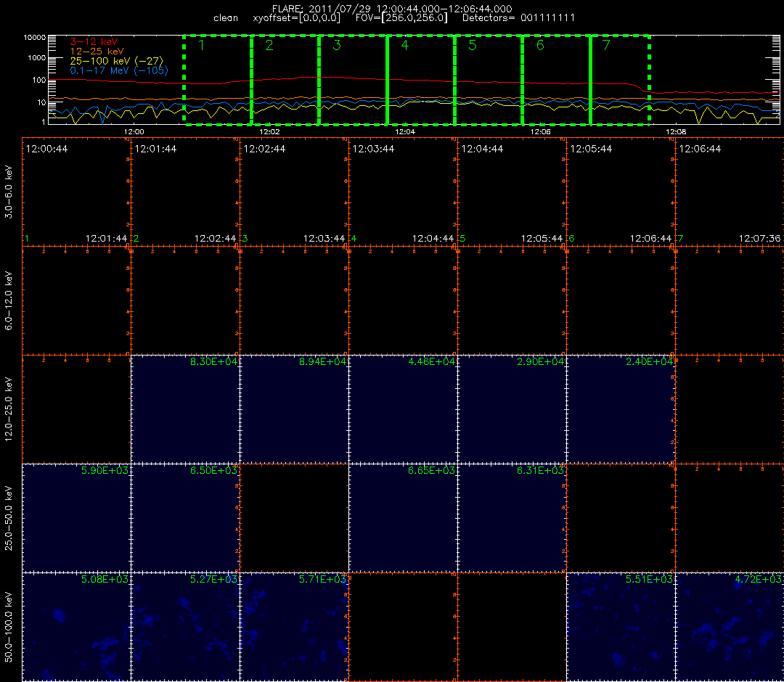Click the 12:00:44 panel start time
Screen dimensions: 784x682
(46, 149)
